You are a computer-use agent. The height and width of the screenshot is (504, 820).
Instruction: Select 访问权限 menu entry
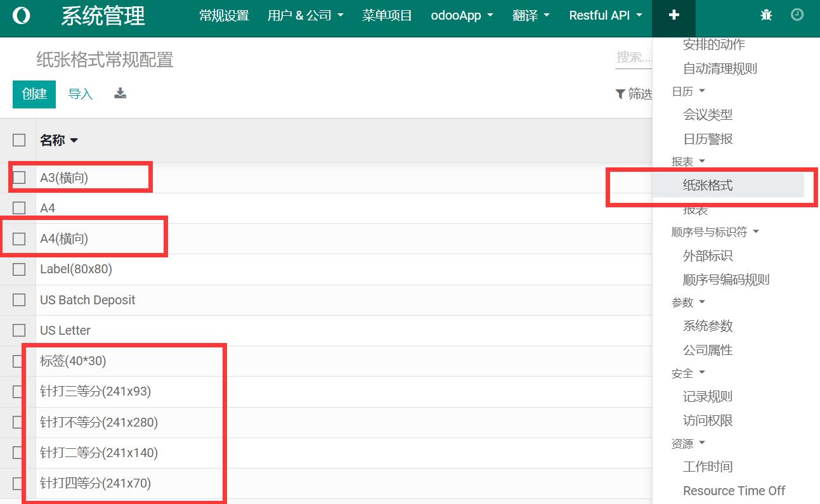coord(708,420)
